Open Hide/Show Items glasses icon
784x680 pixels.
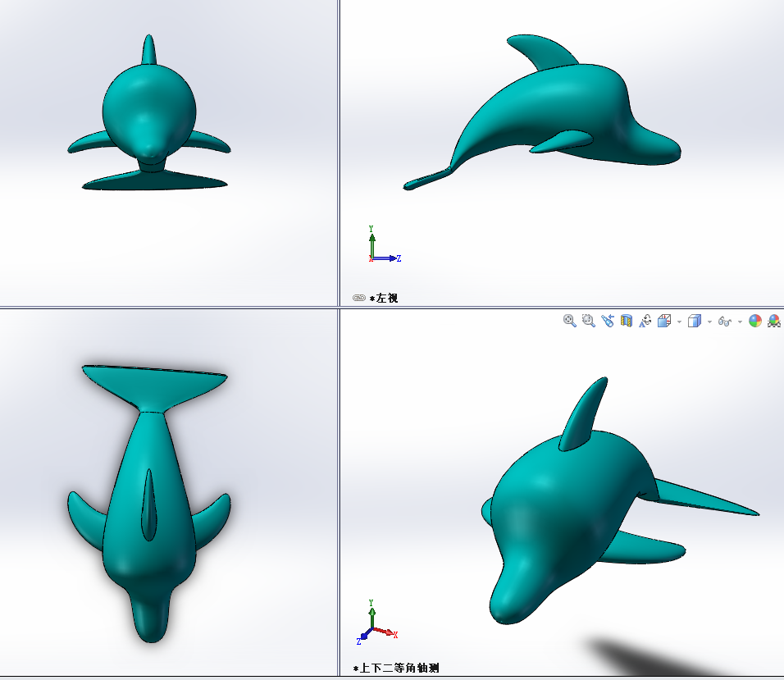(x=725, y=321)
